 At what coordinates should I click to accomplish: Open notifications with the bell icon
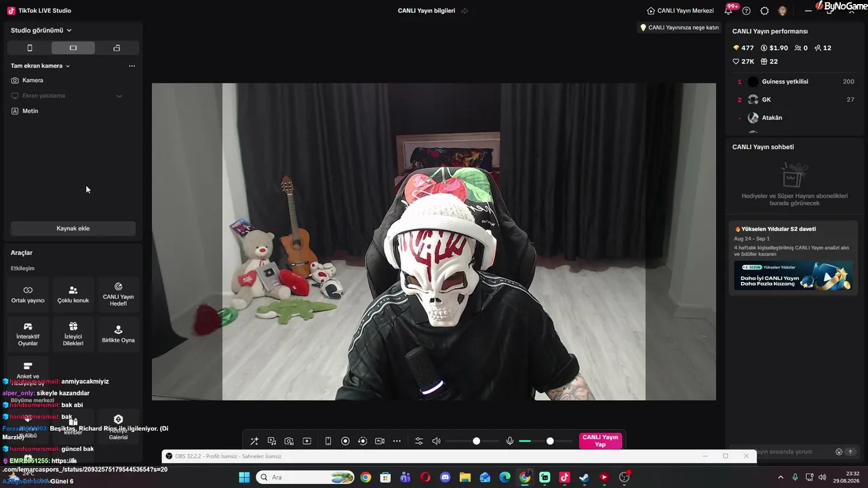(730, 10)
